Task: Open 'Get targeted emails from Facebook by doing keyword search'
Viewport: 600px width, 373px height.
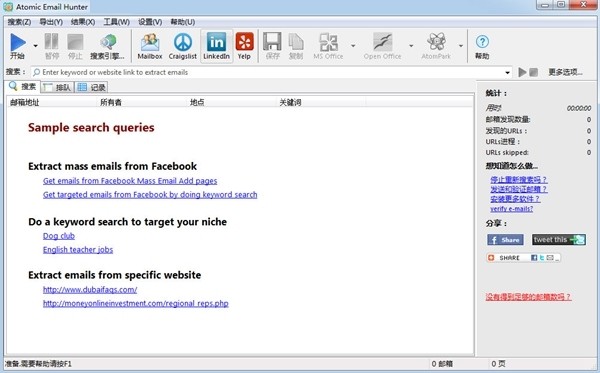Action: point(150,194)
